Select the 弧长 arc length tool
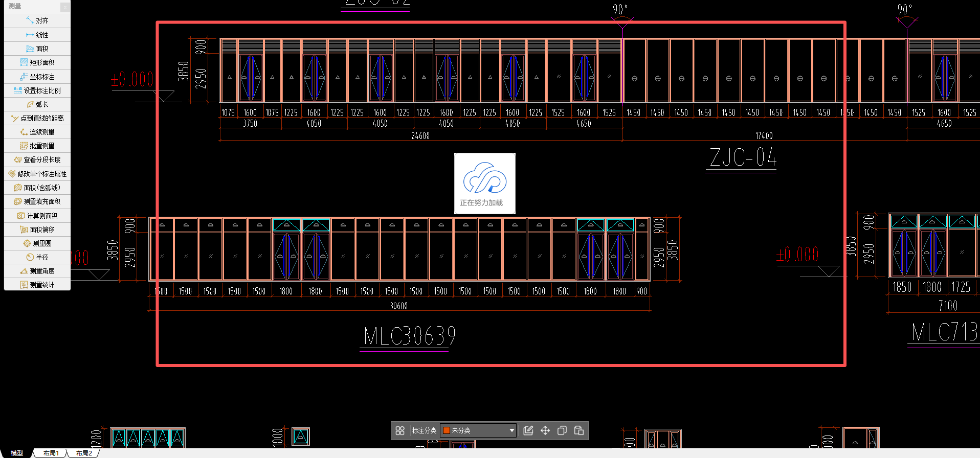The image size is (980, 458). click(x=37, y=104)
